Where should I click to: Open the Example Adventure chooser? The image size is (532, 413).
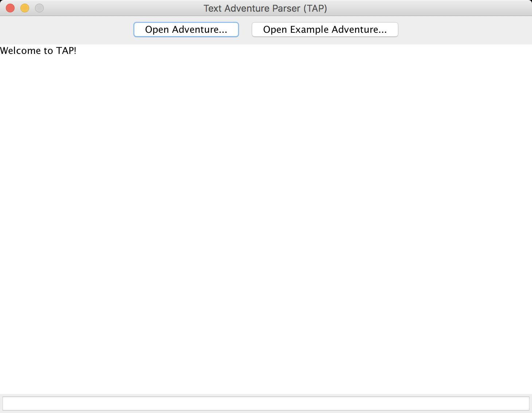pos(325,29)
